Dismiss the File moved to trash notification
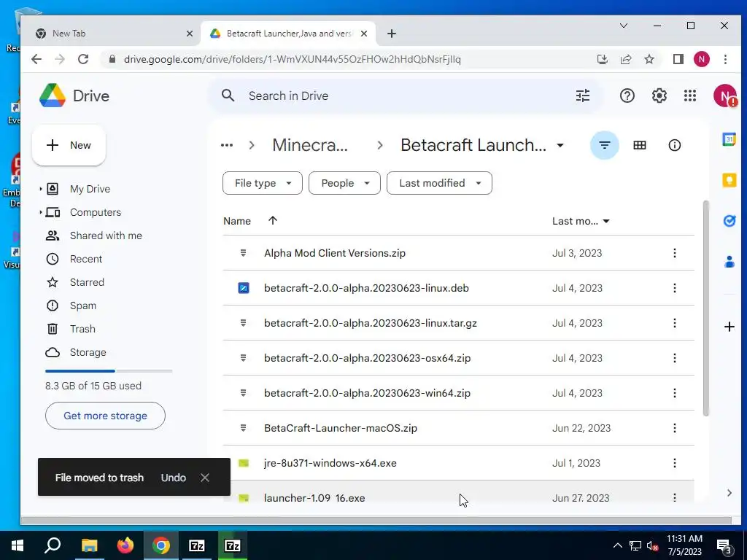This screenshot has height=560, width=747. point(205,478)
